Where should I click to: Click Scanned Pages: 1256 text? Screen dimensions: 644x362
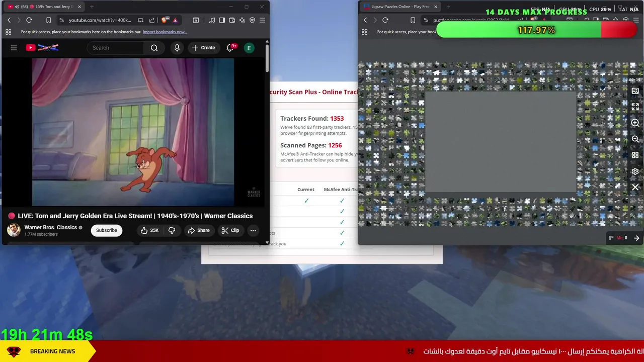[x=311, y=145]
